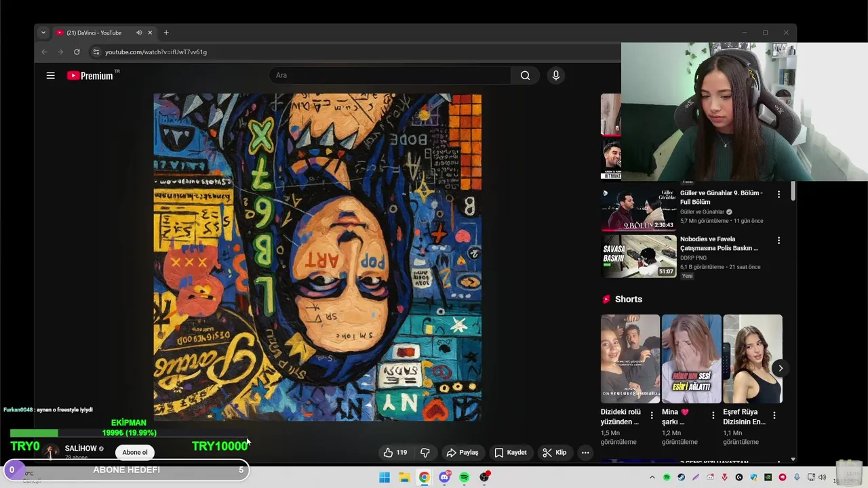
Task: Open Windows Start menu
Action: pos(384,477)
